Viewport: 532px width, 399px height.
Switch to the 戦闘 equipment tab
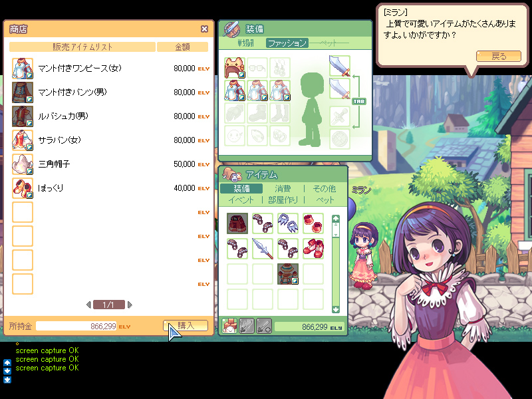pyautogui.click(x=246, y=43)
